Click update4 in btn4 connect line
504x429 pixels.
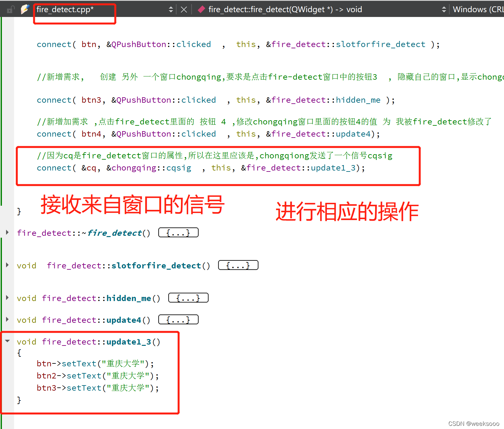353,134
